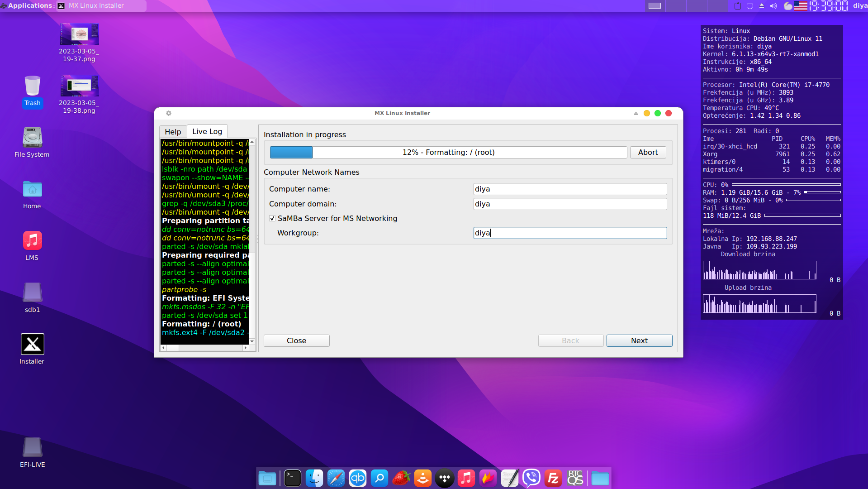Open the show-desktop folder at dock left
This screenshot has width=868, height=489.
(x=267, y=478)
